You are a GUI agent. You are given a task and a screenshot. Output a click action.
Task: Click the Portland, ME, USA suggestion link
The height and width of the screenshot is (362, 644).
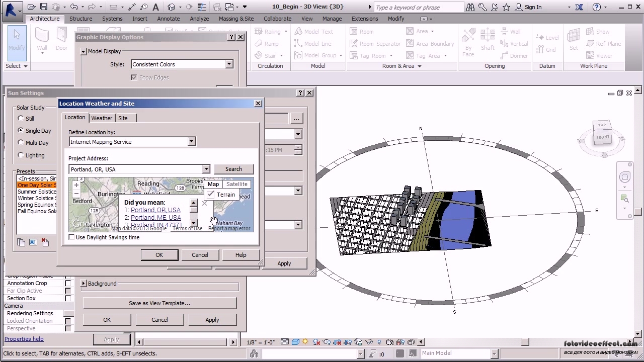click(155, 218)
